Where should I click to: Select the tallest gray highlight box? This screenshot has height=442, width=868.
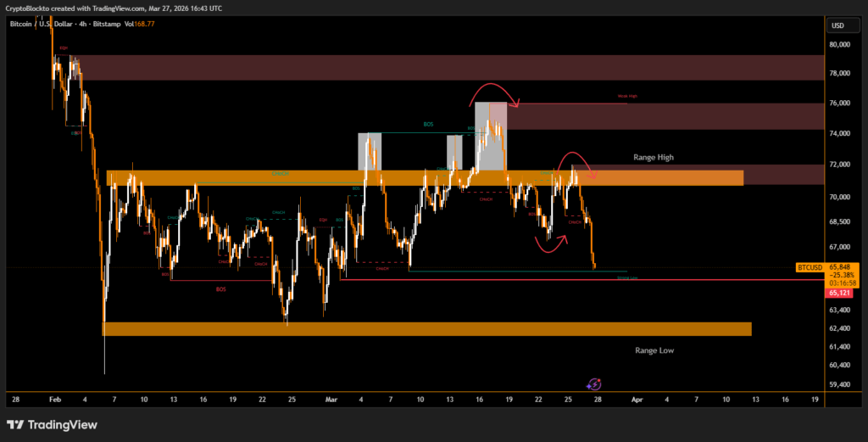click(x=490, y=136)
